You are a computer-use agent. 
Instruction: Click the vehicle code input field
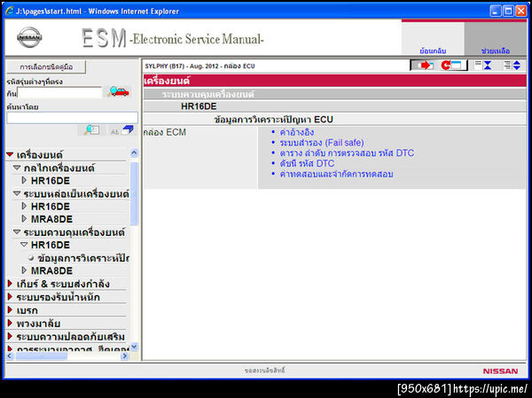pos(59,92)
